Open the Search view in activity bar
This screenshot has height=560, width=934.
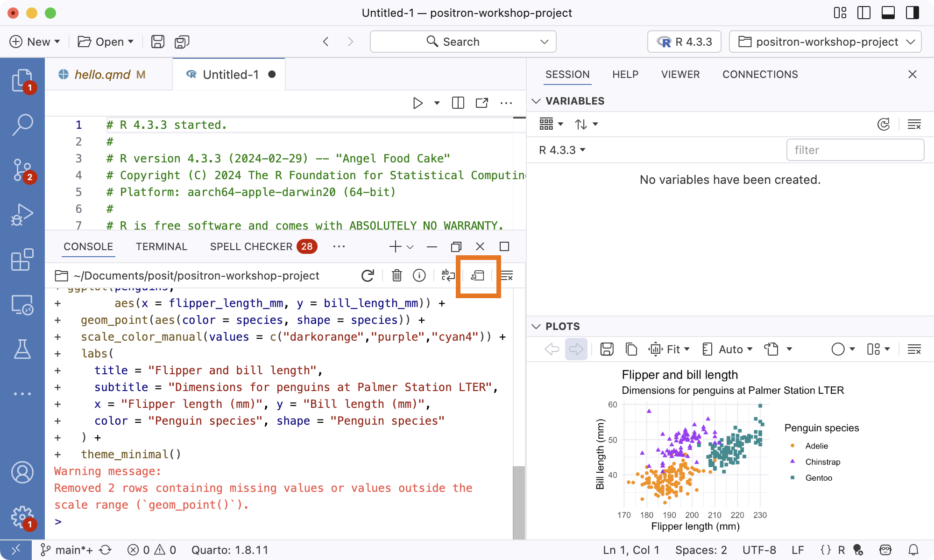[x=22, y=125]
